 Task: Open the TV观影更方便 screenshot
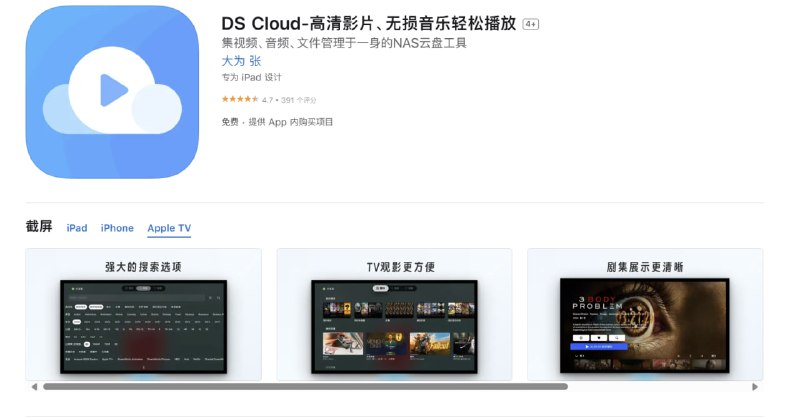coord(394,314)
